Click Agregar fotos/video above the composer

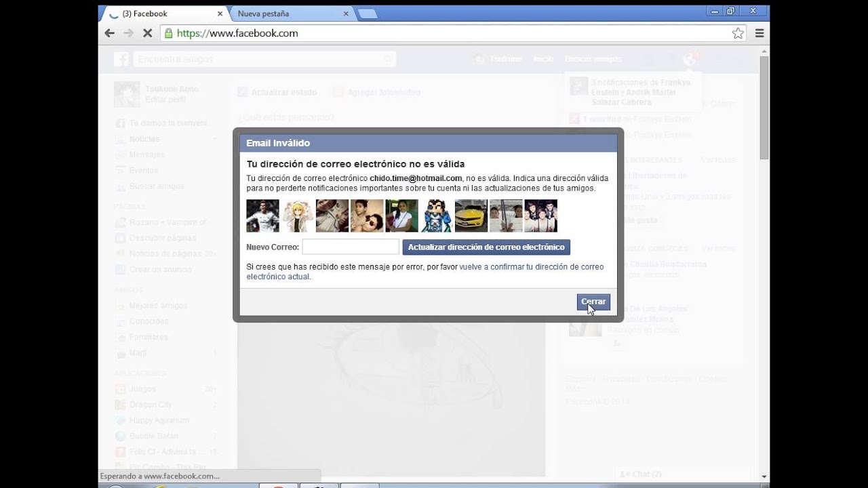(x=377, y=92)
